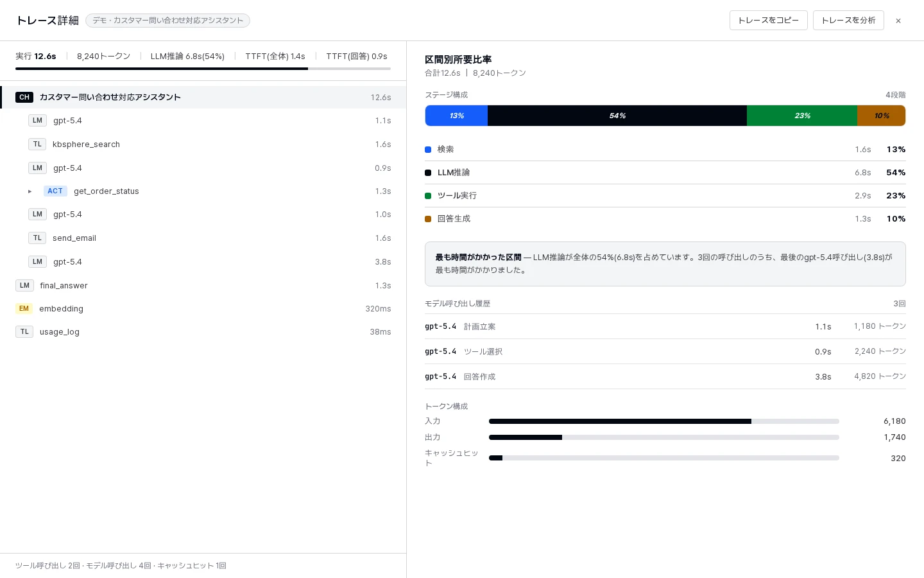Open the gpt-5.4 計画立案 call entry
This screenshot has height=578, width=924.
pos(665,327)
